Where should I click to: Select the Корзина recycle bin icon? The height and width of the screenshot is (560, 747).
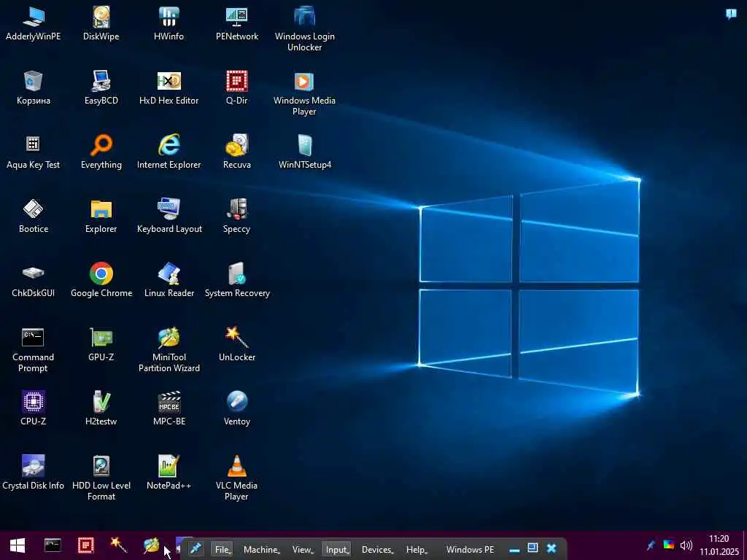coord(33,88)
